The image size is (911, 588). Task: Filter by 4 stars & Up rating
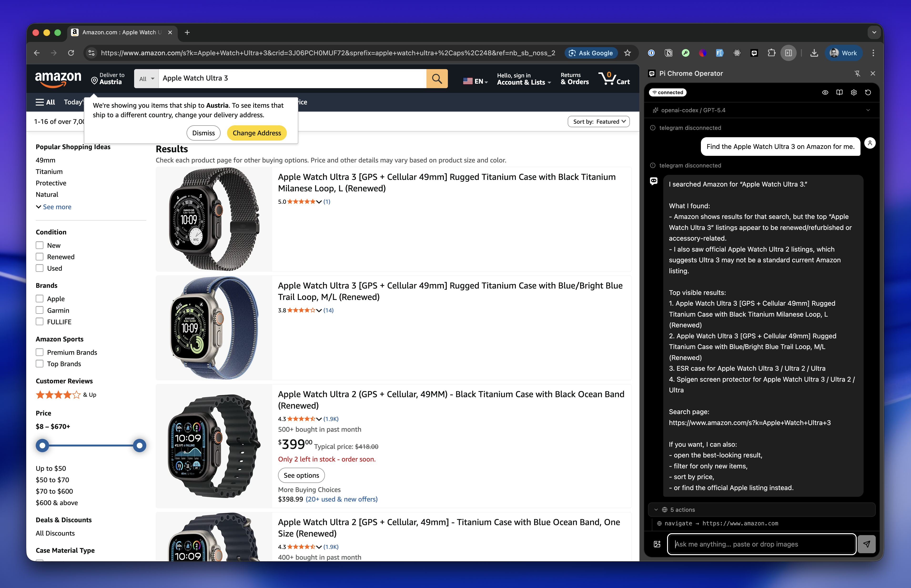coord(66,394)
